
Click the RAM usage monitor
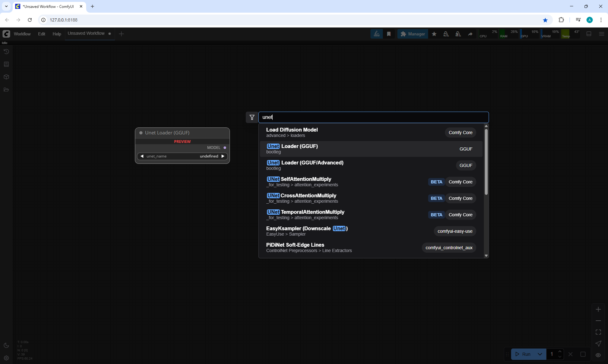[x=509, y=34]
